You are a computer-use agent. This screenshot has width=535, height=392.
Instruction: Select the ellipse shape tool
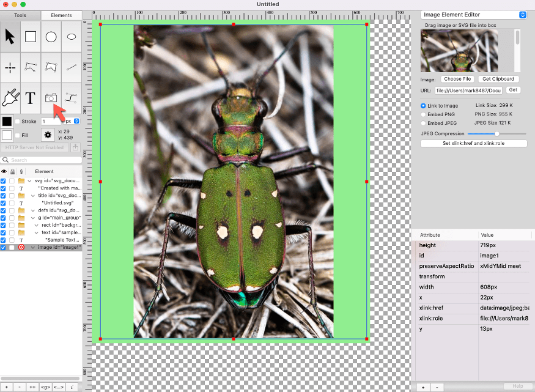72,37
